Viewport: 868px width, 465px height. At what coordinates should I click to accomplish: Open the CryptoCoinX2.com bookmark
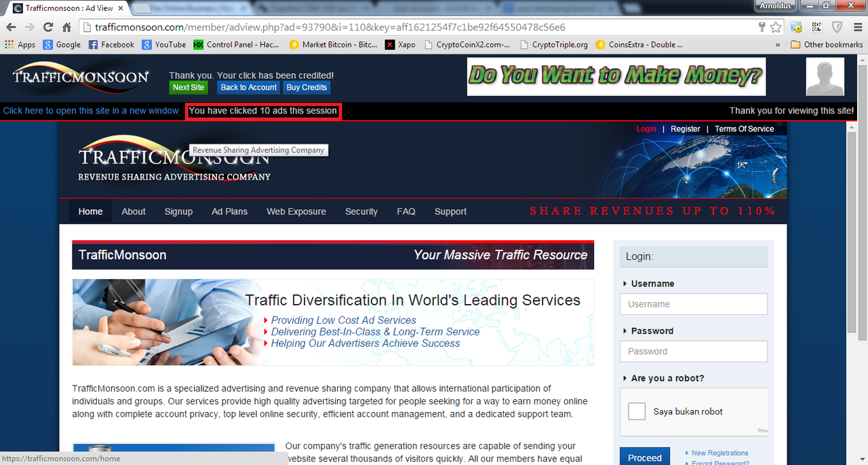click(467, 45)
